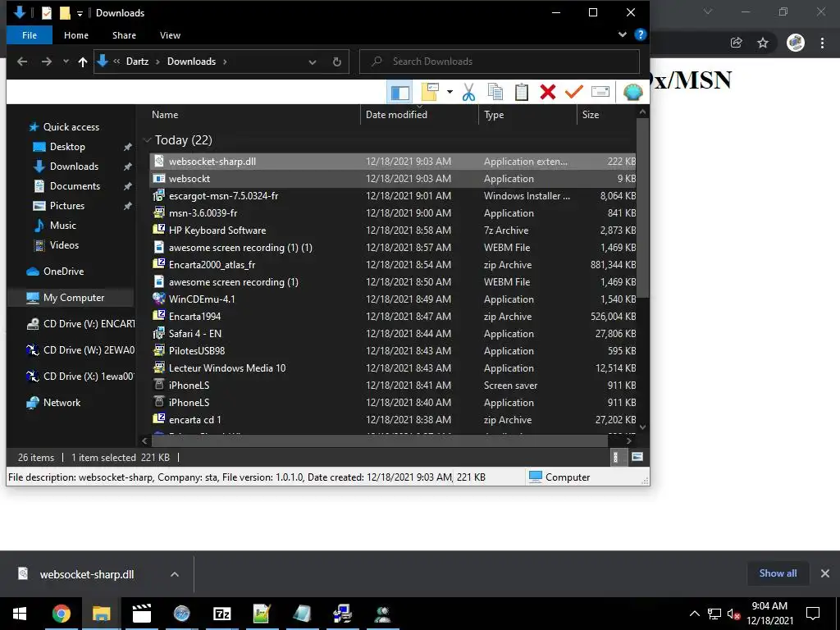Bookmark page with Chrome star icon
The height and width of the screenshot is (630, 840).
(x=763, y=43)
